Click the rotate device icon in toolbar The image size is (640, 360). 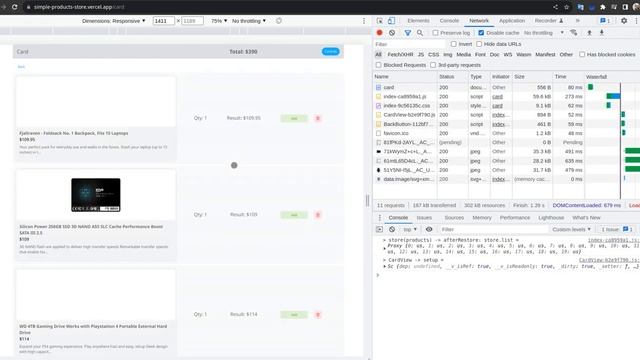279,21
